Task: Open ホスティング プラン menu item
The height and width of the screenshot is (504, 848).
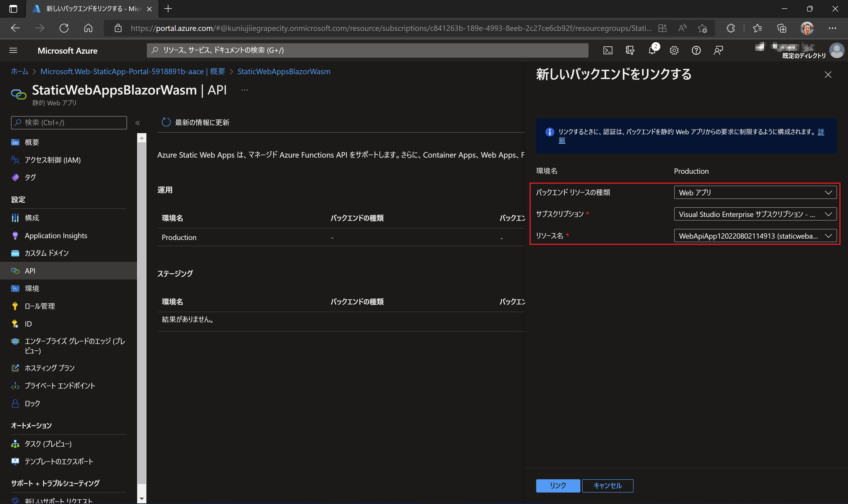Action: click(68, 368)
